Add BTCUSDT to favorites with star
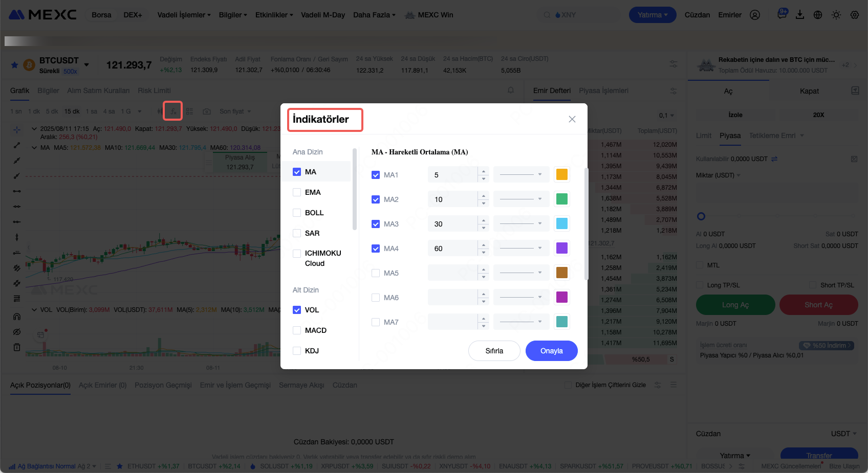The width and height of the screenshot is (868, 473). (x=15, y=65)
